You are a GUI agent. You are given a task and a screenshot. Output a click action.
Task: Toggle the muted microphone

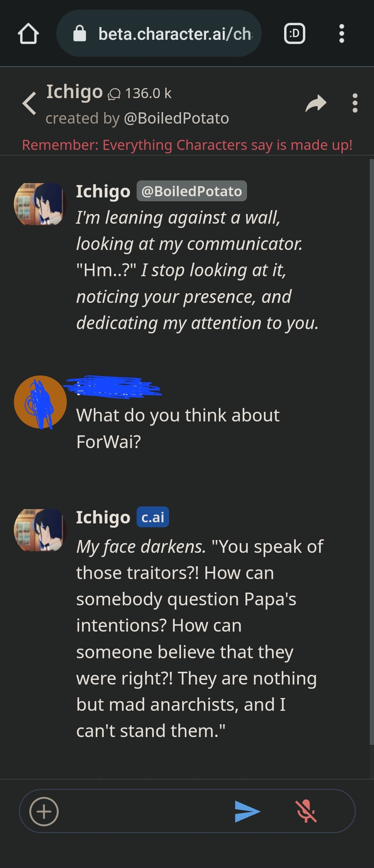pyautogui.click(x=306, y=812)
